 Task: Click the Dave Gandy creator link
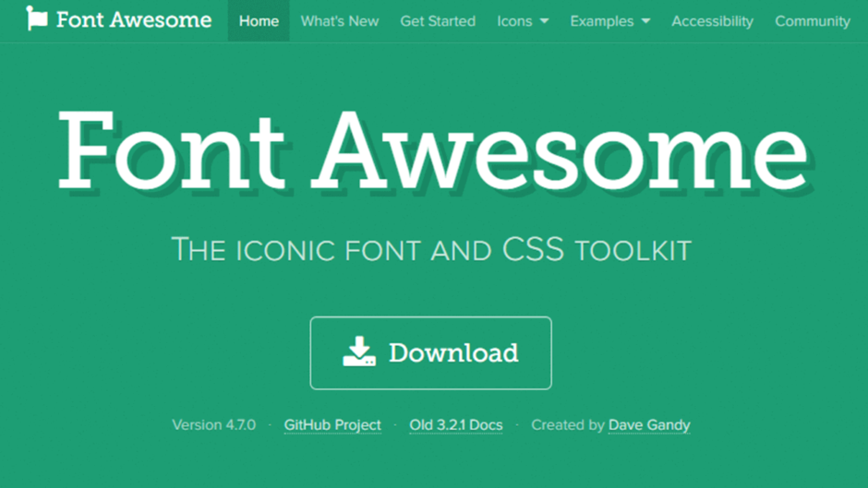649,425
